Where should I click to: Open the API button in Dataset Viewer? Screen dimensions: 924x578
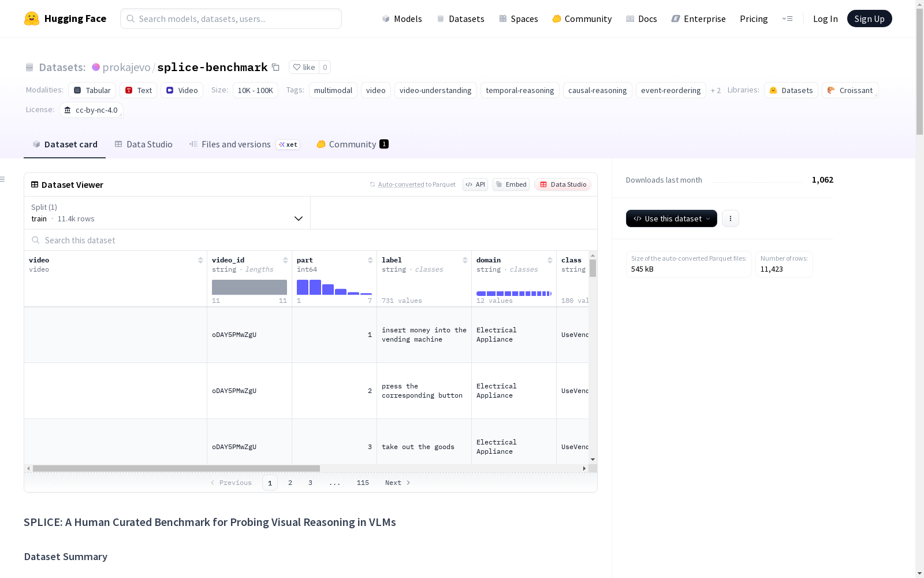(475, 184)
